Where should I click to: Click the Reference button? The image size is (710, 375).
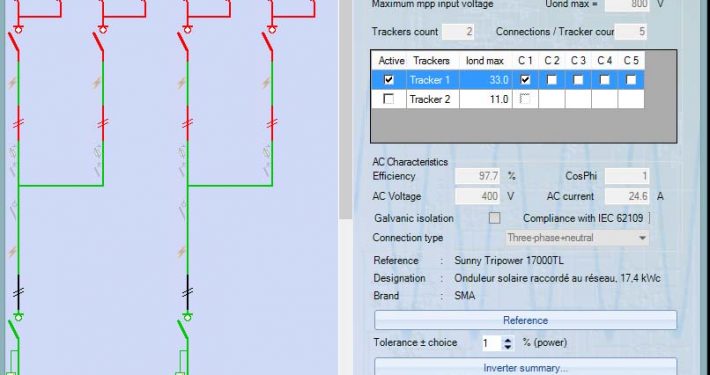(525, 320)
